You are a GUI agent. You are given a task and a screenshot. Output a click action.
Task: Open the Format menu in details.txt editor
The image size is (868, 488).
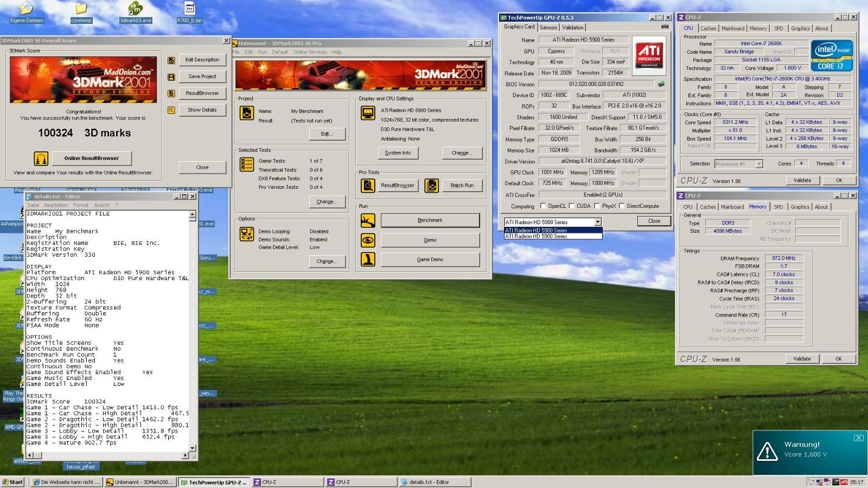coord(81,205)
